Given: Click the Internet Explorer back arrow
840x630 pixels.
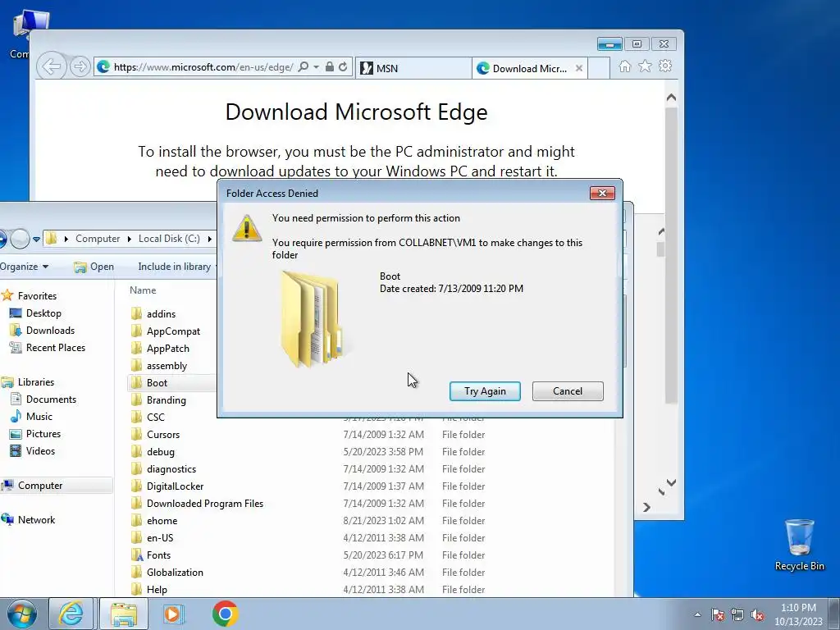Looking at the screenshot, I should point(52,66).
